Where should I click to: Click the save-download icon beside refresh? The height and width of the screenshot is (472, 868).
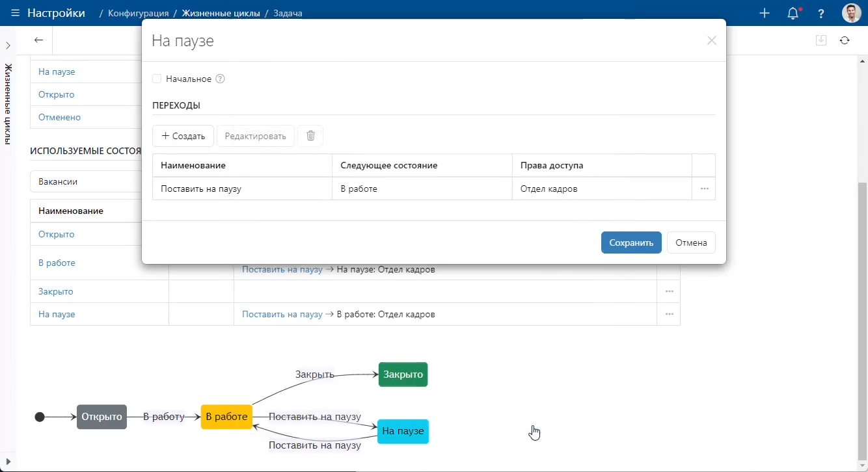(821, 40)
